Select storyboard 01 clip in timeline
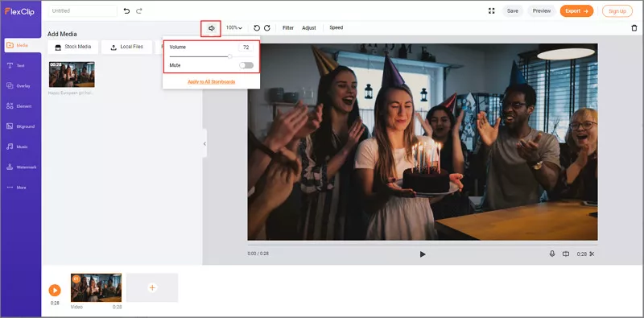The height and width of the screenshot is (318, 644). point(96,287)
